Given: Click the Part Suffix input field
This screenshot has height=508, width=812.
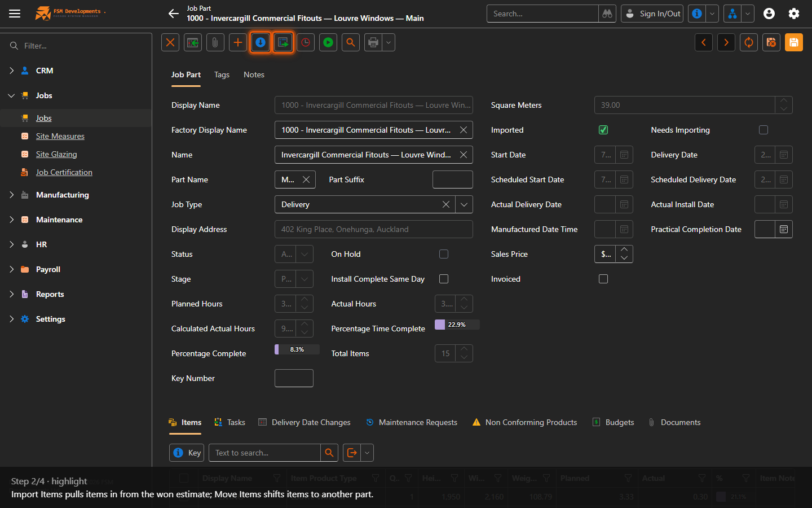Looking at the screenshot, I should pyautogui.click(x=453, y=179).
